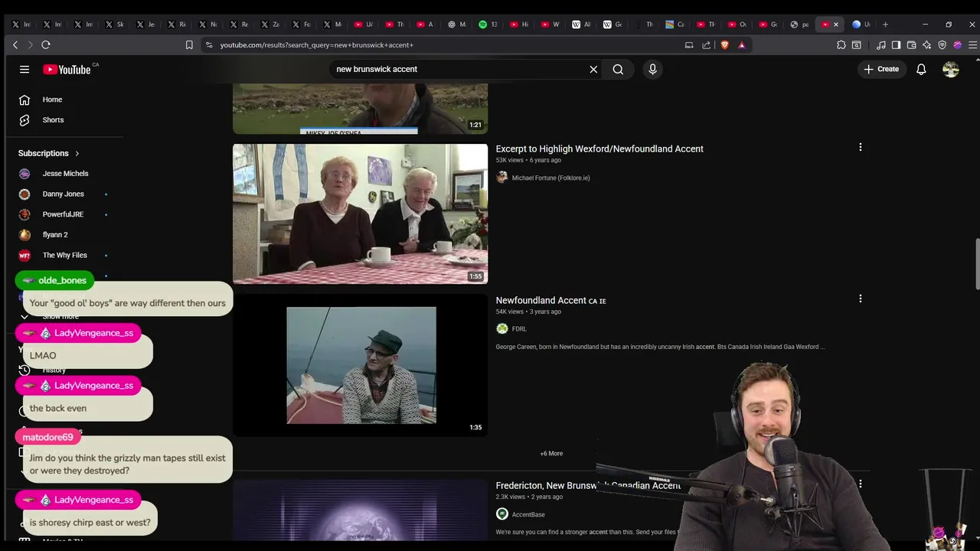Image resolution: width=980 pixels, height=551 pixels.
Task: Play the Wexford/Newfoundland Accent video thumbnail
Action: tap(360, 214)
